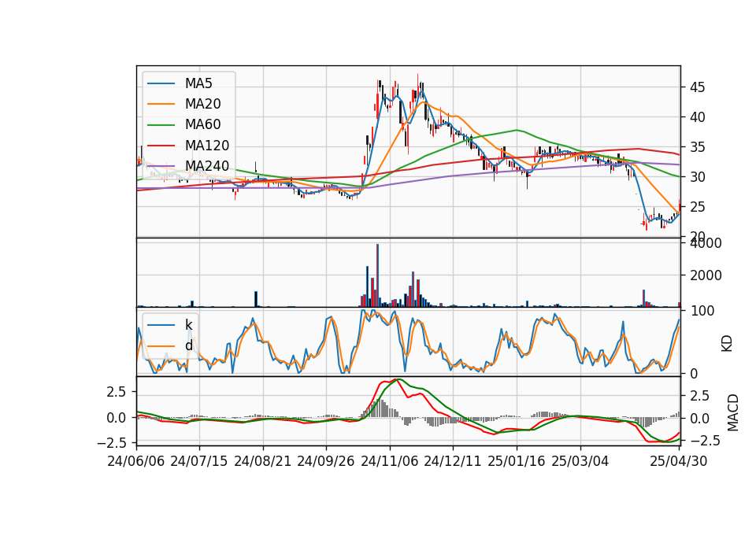Click the tallest volume bar in November
Image resolution: width=756 pixels, height=543 pixels.
coord(377,275)
